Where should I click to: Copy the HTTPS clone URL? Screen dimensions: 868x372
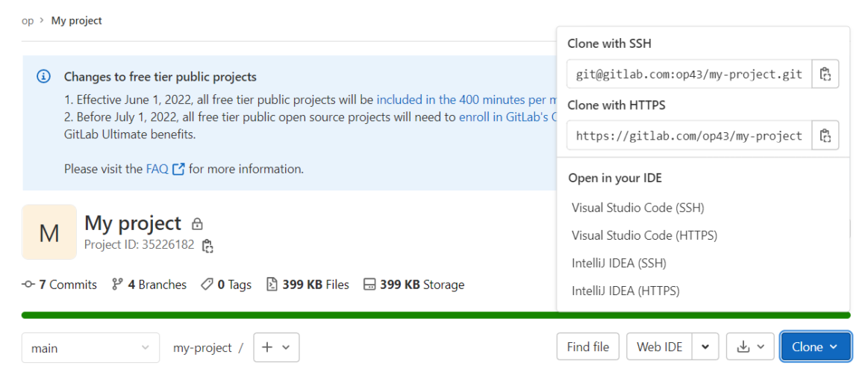click(825, 135)
